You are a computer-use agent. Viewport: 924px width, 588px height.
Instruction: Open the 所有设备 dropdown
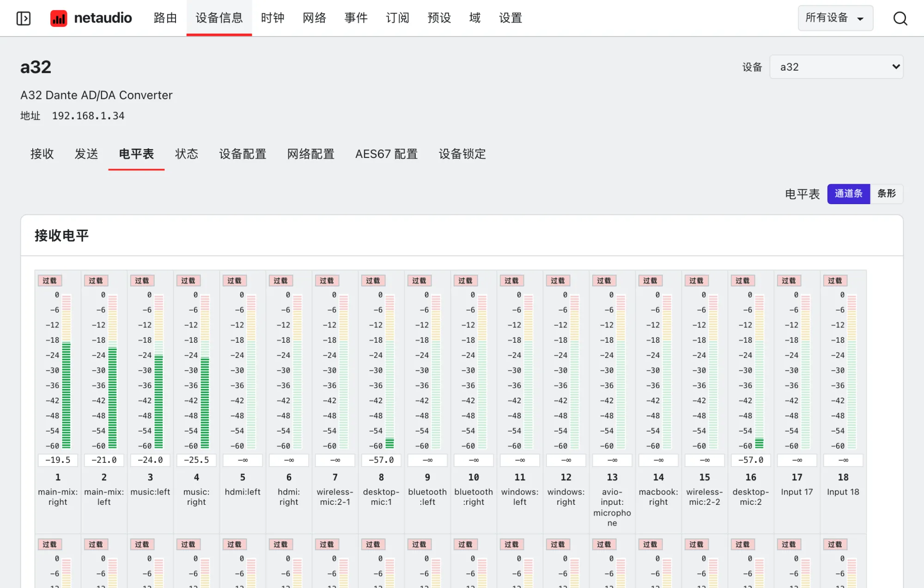[835, 18]
